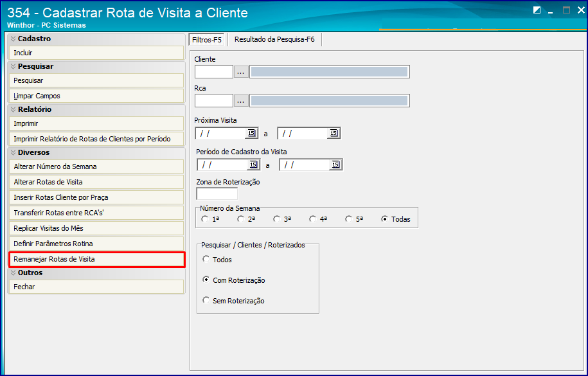Switch to Filtros-F5 tab

pyautogui.click(x=207, y=40)
